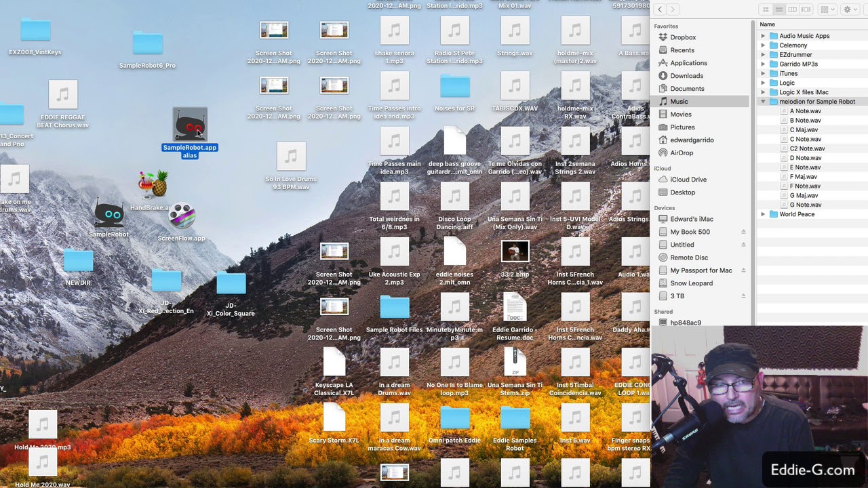Viewport: 868px width, 488px height.
Task: Select the Eddie Samples Robot folder
Action: [515, 418]
